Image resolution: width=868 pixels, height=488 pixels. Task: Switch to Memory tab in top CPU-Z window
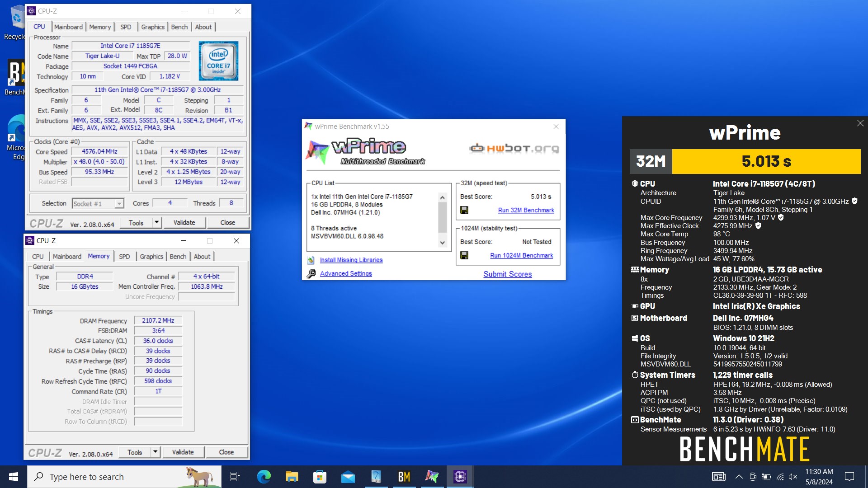click(100, 27)
